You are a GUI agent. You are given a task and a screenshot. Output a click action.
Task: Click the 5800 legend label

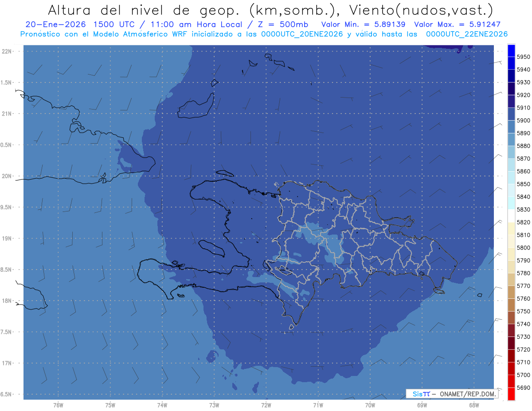coord(523,248)
